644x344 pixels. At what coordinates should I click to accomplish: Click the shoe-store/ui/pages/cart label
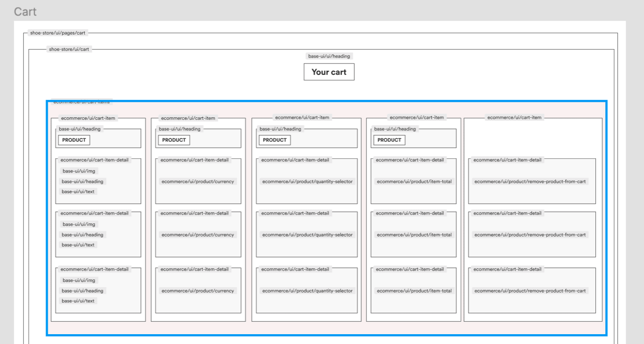pyautogui.click(x=57, y=33)
